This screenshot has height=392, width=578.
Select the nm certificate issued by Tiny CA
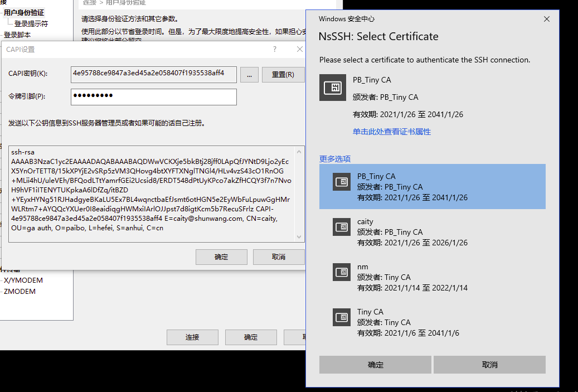(433, 277)
